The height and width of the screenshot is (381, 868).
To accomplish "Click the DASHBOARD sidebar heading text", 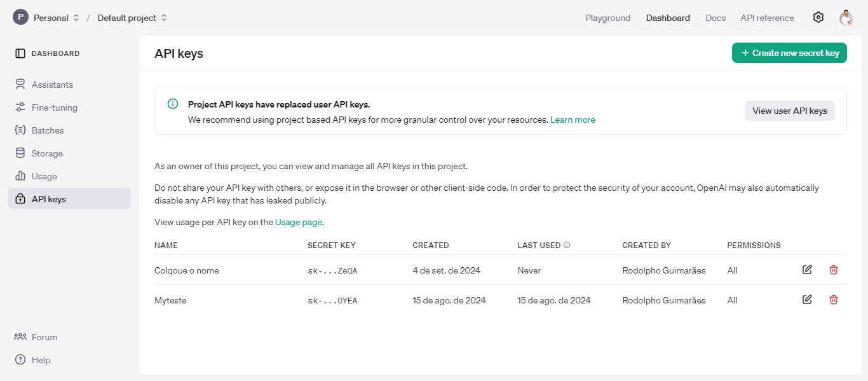I will click(56, 53).
